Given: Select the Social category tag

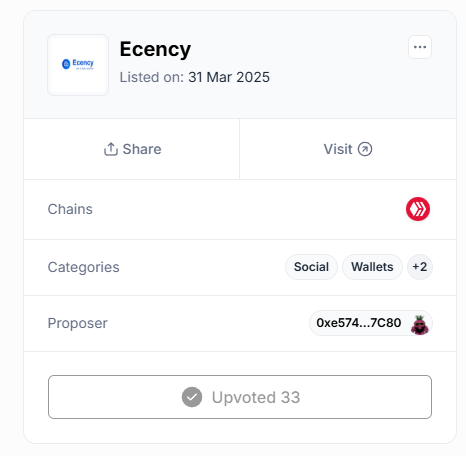Looking at the screenshot, I should pyautogui.click(x=311, y=267).
